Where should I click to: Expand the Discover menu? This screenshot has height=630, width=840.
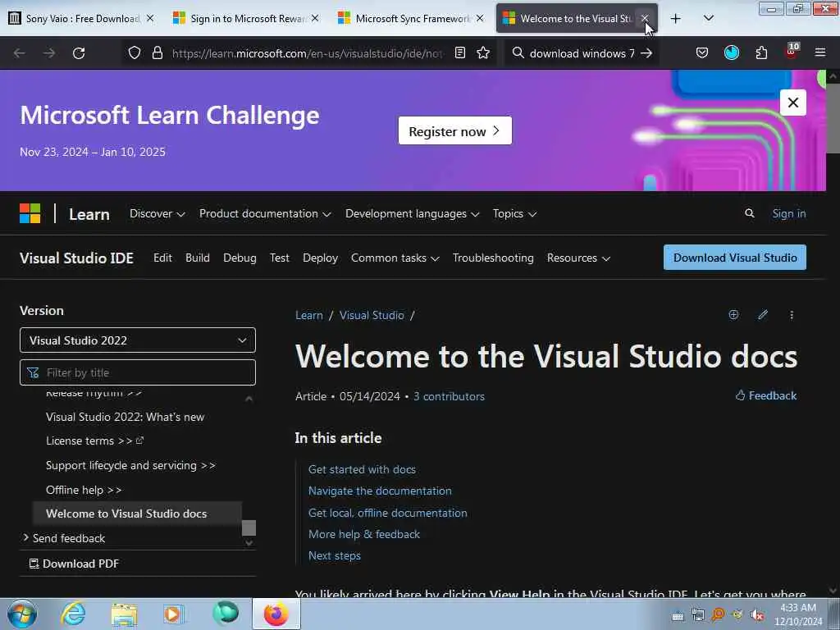[x=157, y=214]
